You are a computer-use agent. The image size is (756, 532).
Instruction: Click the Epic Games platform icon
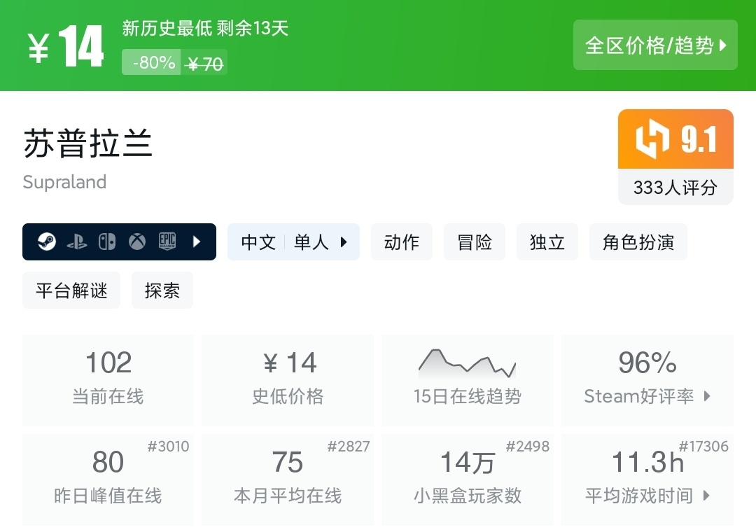(167, 242)
